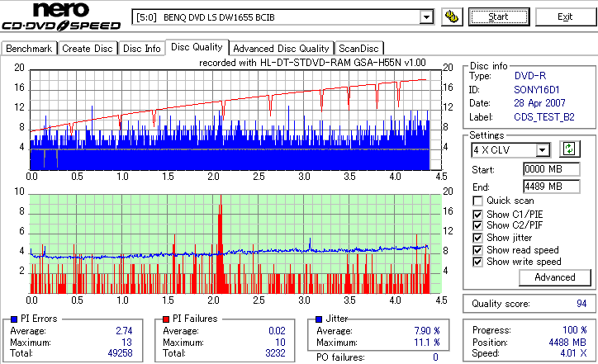Uncheck Show jitter option

coord(477,238)
